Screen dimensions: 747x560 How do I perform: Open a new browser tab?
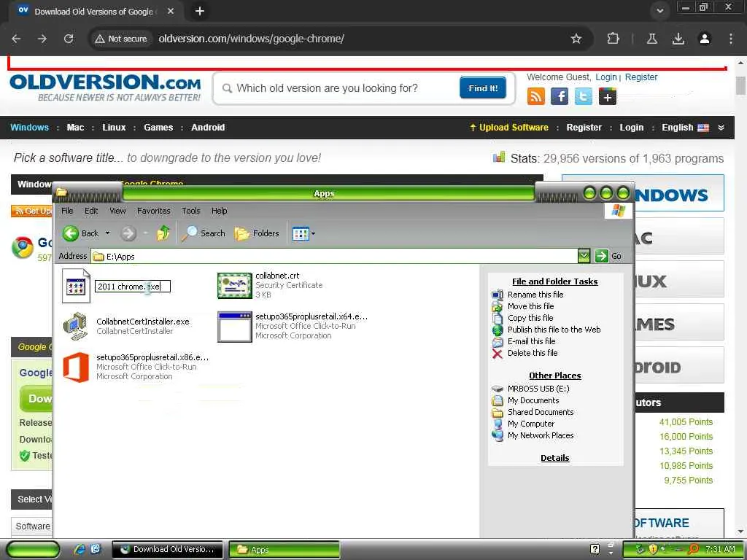tap(200, 11)
